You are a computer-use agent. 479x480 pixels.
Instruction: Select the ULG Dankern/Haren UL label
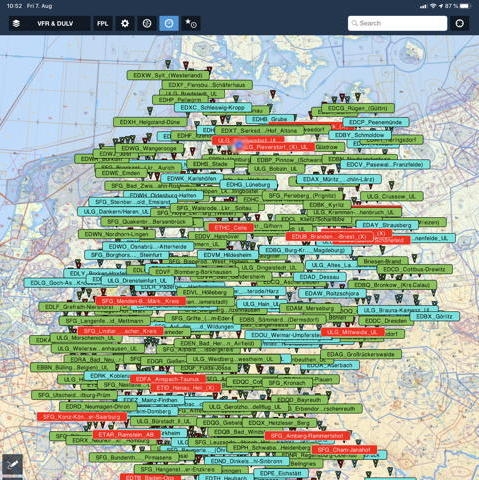(x=116, y=211)
